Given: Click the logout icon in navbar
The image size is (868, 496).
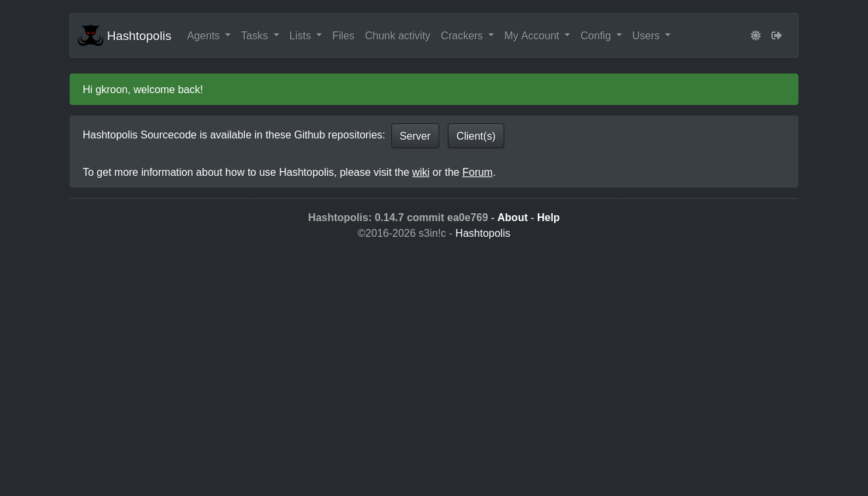Looking at the screenshot, I should [777, 35].
